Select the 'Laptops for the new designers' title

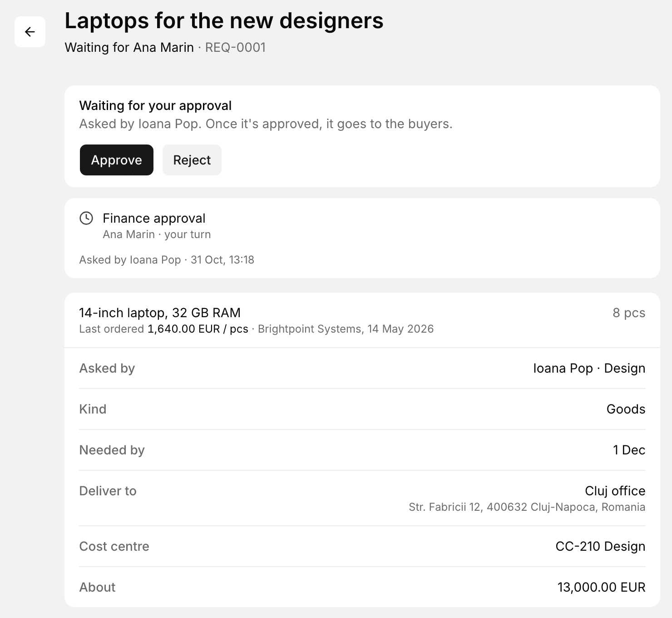tap(224, 21)
